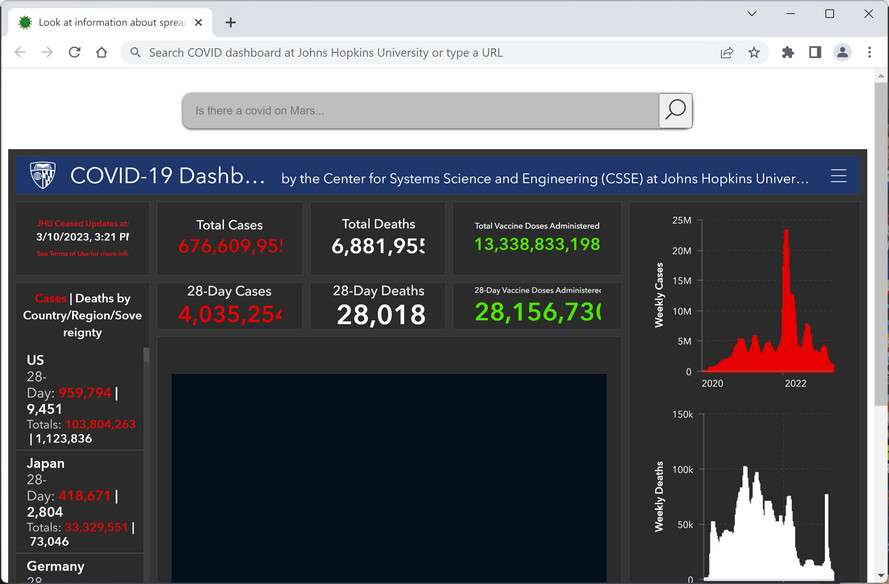Go forward to the next page
The image size is (889, 584).
(x=48, y=53)
